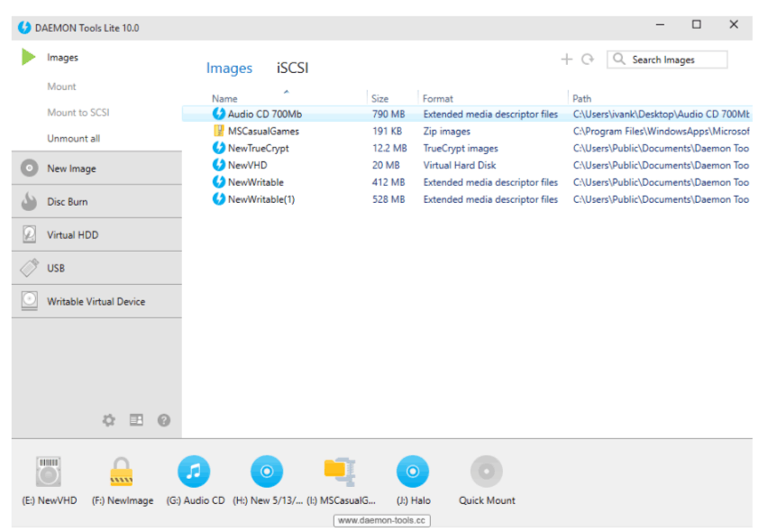Click the MSCasualGames path cell
Image resolution: width=768 pixels, height=532 pixels.
662,132
